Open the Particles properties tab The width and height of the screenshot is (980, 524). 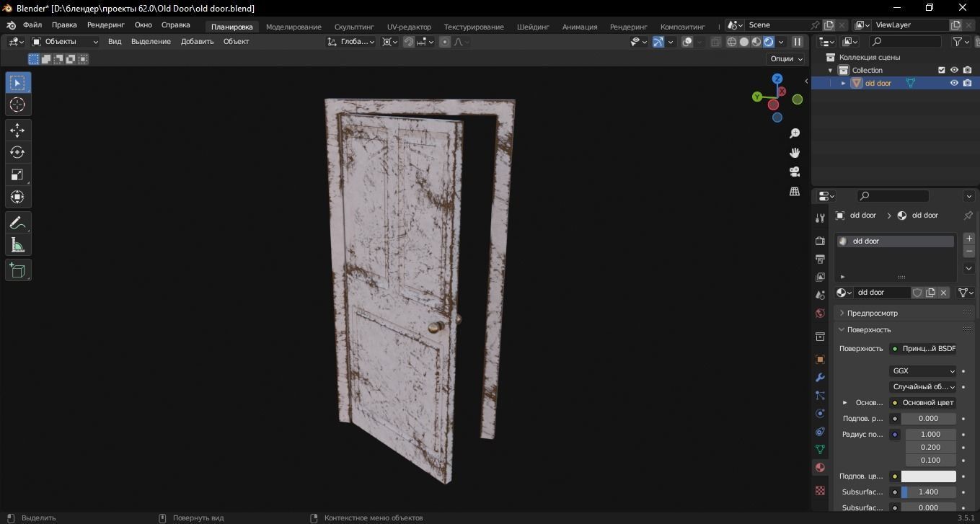820,395
